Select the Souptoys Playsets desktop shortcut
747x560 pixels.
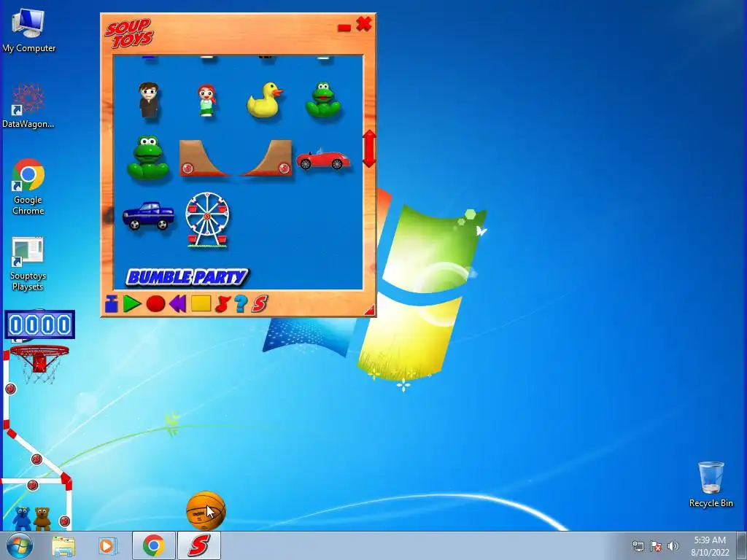(28, 264)
